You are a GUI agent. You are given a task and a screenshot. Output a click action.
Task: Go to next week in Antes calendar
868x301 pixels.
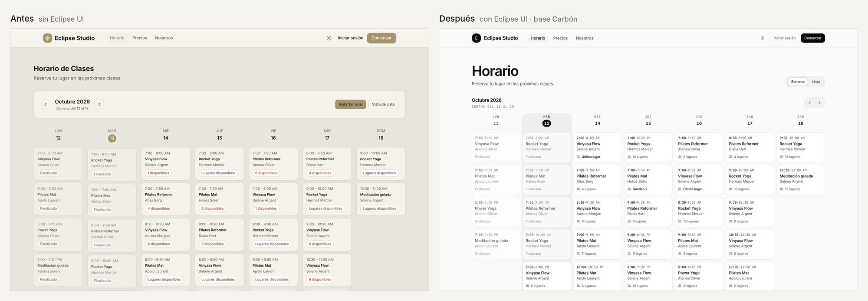coord(99,104)
